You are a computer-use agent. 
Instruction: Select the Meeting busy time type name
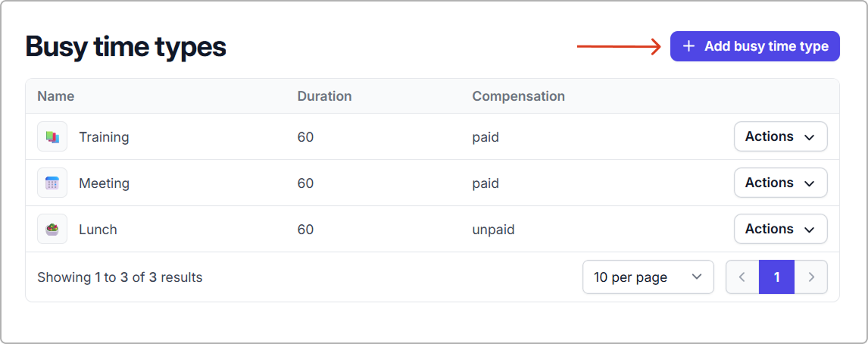pyautogui.click(x=104, y=183)
